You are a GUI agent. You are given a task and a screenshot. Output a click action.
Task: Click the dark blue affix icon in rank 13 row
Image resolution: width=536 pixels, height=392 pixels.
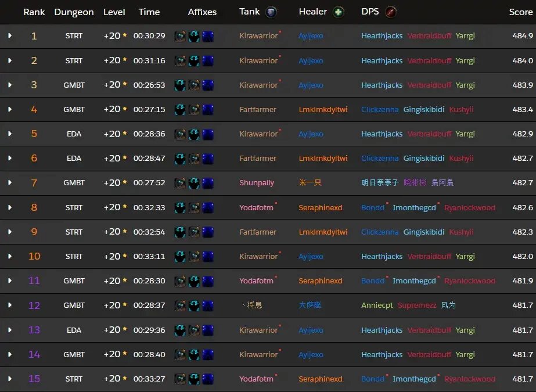click(207, 330)
